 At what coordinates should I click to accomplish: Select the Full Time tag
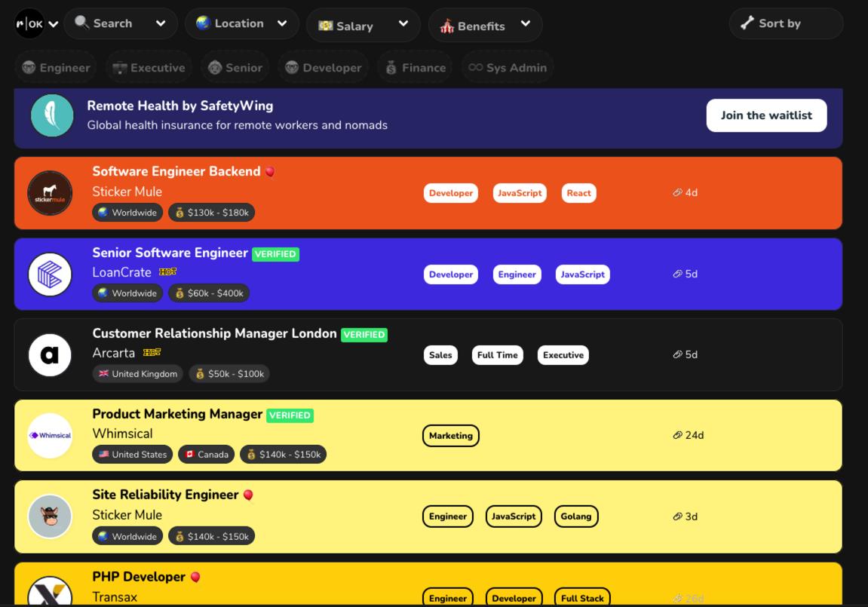coord(497,355)
